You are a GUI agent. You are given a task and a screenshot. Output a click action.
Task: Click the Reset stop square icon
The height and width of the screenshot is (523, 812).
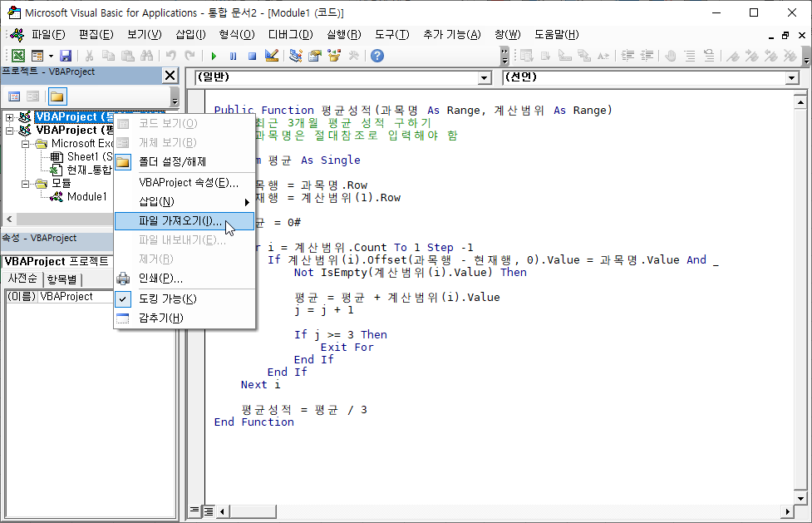252,56
